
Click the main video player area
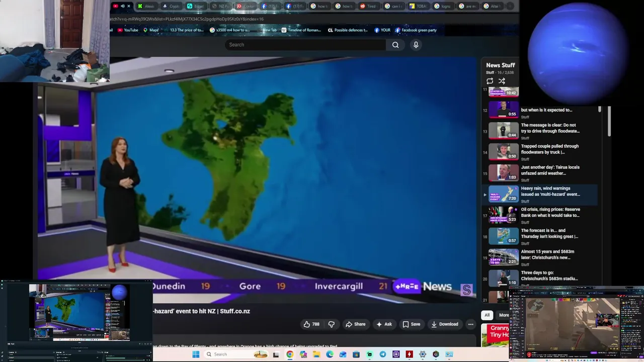[x=257, y=180]
